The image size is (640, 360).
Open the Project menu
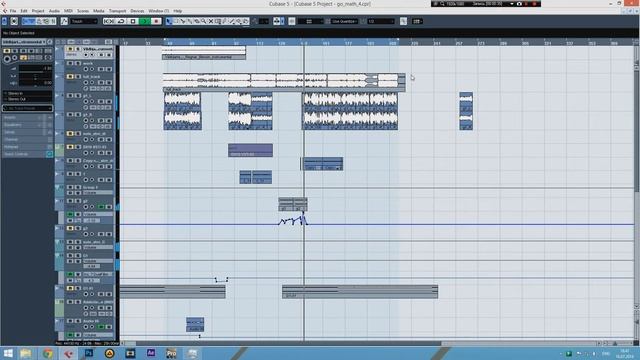pyautogui.click(x=38, y=11)
